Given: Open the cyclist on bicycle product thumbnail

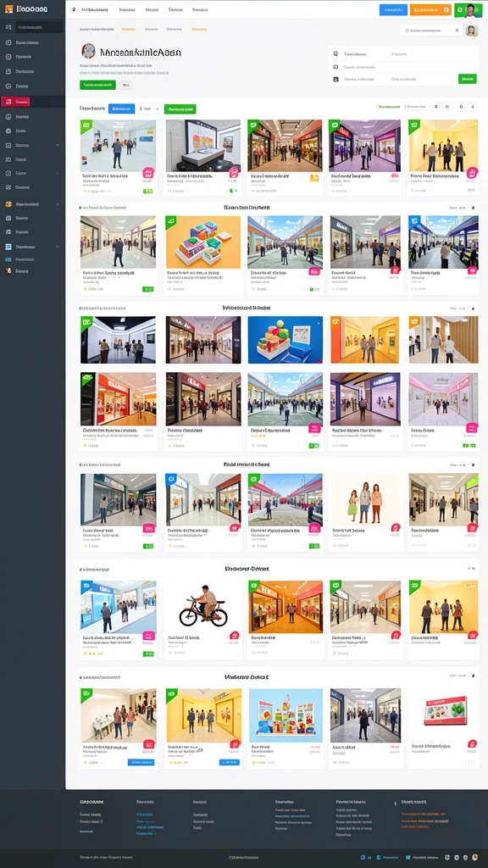Looking at the screenshot, I should [203, 606].
